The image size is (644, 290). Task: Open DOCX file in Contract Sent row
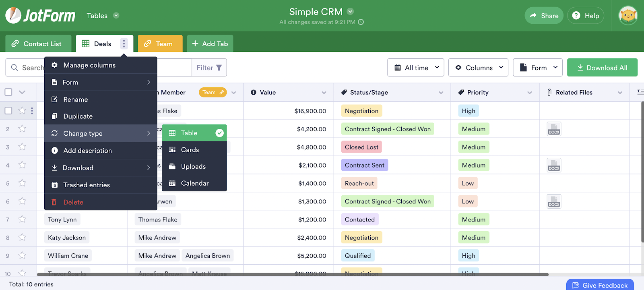click(x=554, y=165)
